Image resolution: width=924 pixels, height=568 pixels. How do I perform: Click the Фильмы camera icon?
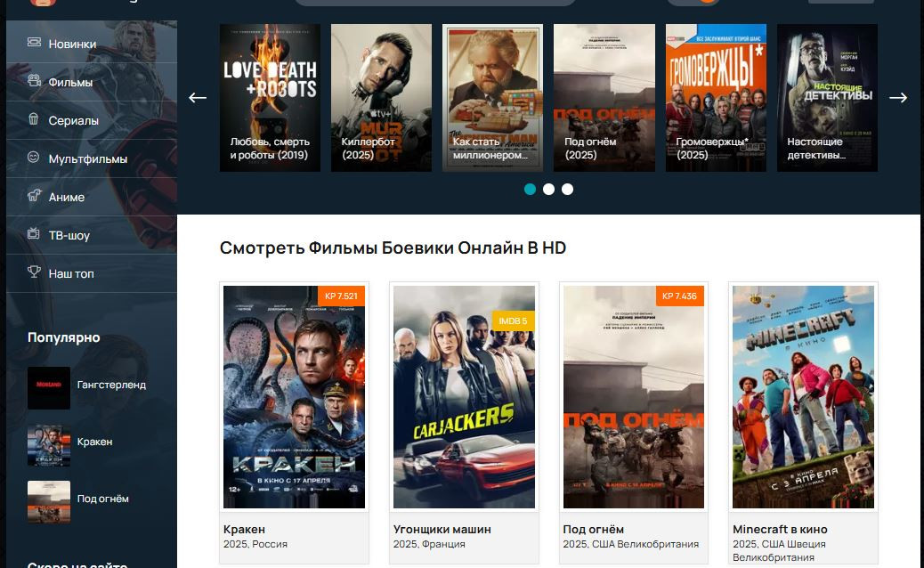(x=34, y=81)
